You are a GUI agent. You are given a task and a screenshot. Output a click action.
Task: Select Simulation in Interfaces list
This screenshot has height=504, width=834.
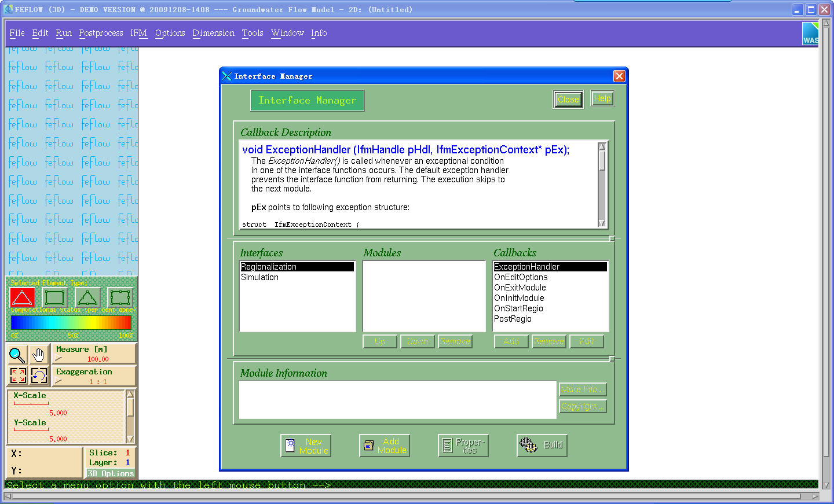click(297, 277)
